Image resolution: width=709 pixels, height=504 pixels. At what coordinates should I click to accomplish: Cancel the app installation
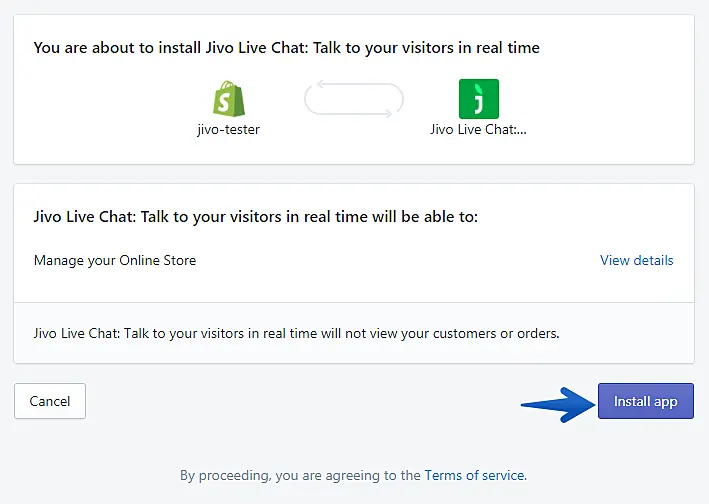pos(50,401)
